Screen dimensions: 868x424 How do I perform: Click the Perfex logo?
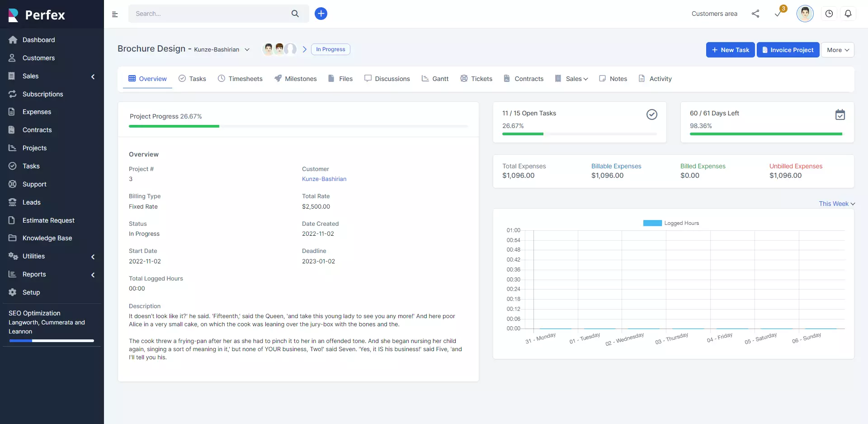tap(37, 15)
